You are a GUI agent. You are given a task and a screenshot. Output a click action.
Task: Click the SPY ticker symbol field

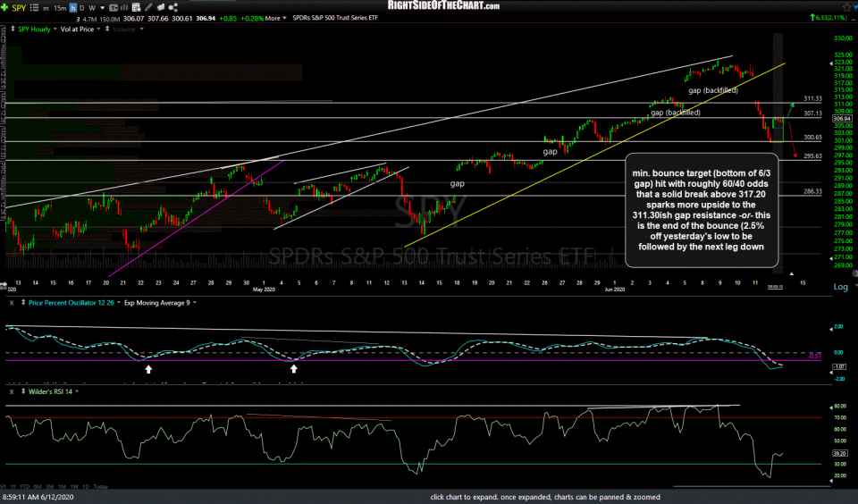(x=19, y=8)
